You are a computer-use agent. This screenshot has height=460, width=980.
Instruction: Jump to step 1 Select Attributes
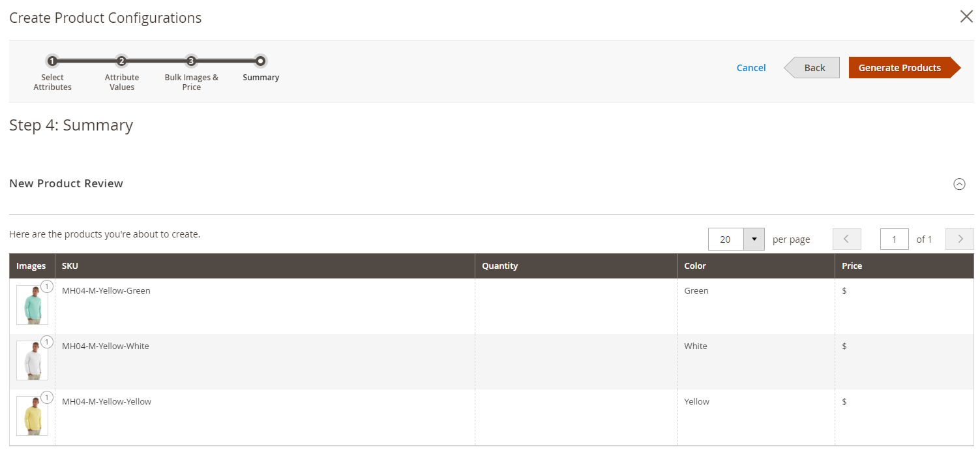[52, 61]
